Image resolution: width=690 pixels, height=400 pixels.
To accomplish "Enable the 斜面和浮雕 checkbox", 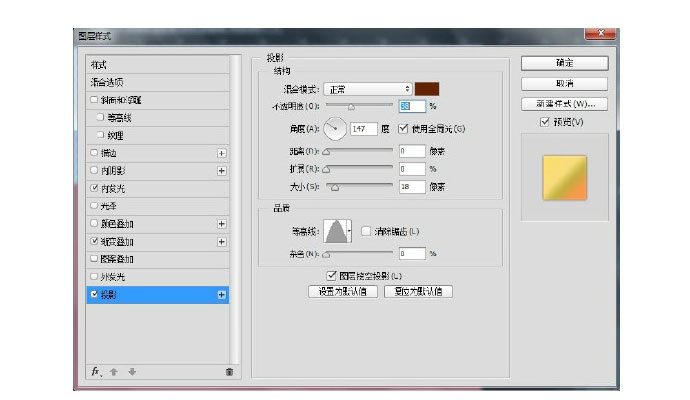I will [x=94, y=100].
